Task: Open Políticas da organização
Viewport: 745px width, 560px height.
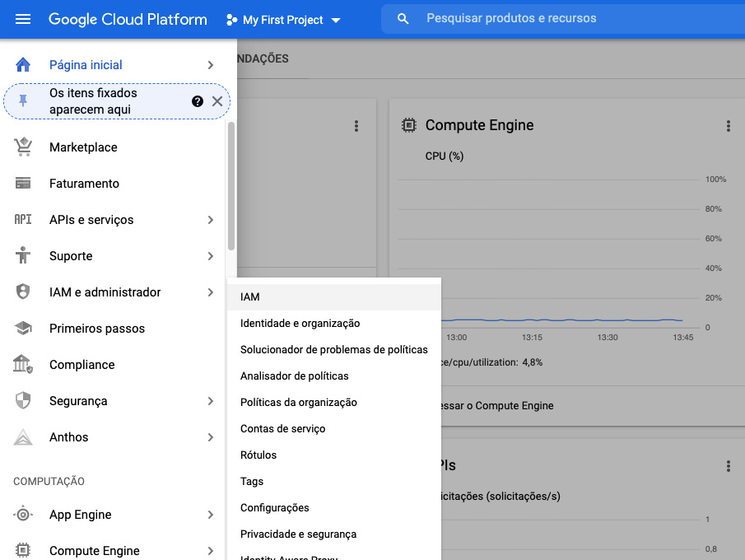Action: (x=334, y=403)
